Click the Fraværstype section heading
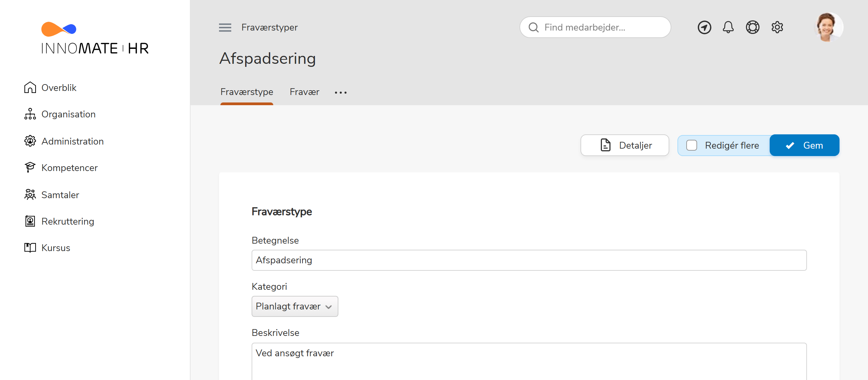 pyautogui.click(x=281, y=212)
